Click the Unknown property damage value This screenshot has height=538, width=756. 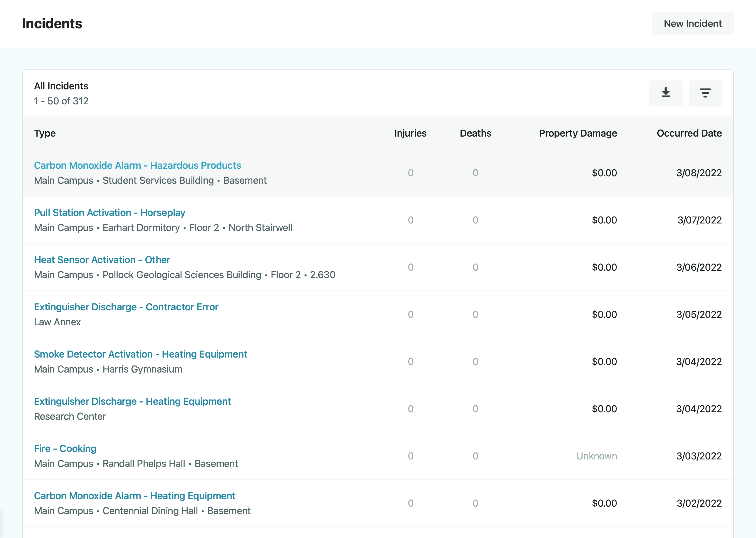(x=596, y=456)
